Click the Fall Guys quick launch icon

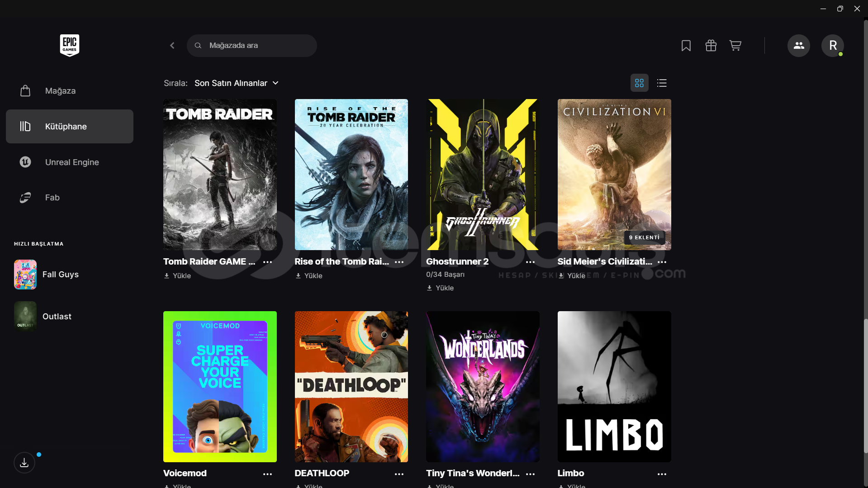point(25,275)
